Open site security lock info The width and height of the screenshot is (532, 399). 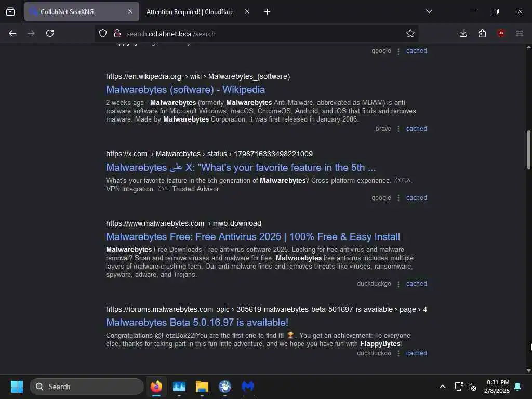click(x=117, y=33)
